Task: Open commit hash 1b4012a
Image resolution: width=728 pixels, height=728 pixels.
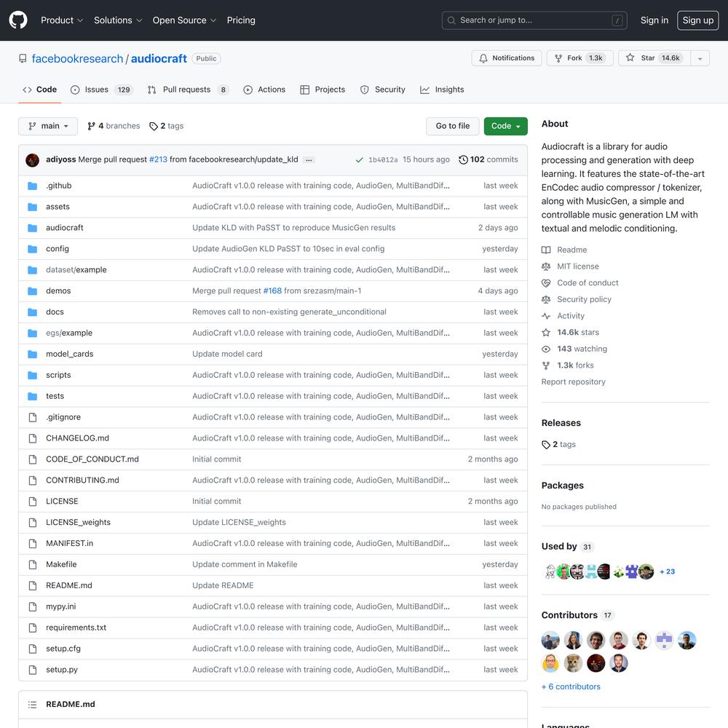Action: click(x=383, y=159)
